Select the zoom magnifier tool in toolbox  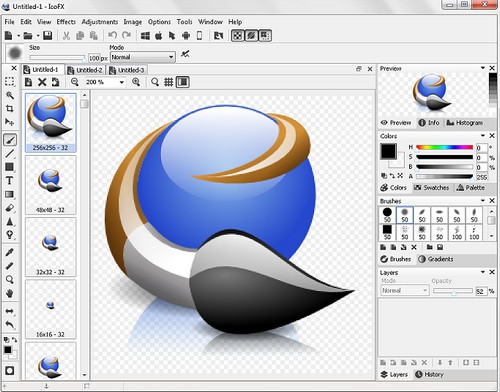[9, 279]
